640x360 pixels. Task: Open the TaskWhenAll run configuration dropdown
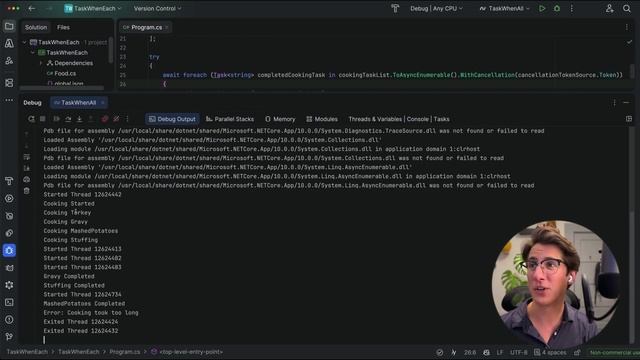[x=504, y=8]
